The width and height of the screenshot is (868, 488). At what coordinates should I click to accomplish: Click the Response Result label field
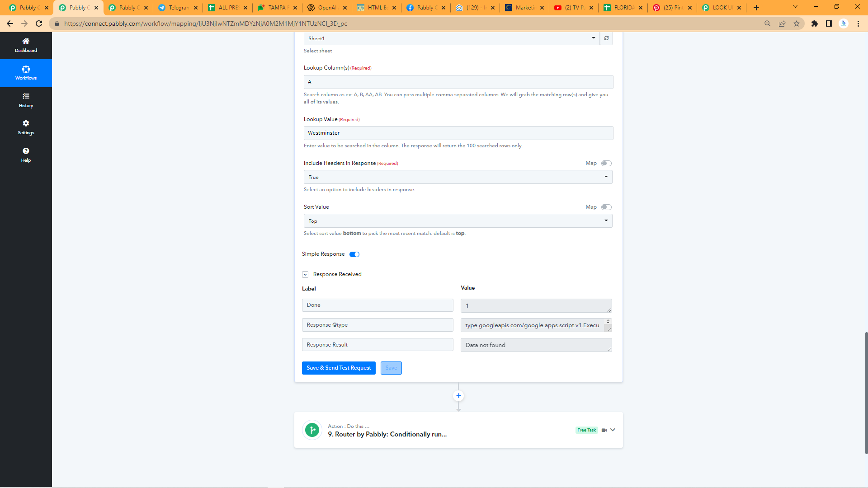[377, 345]
